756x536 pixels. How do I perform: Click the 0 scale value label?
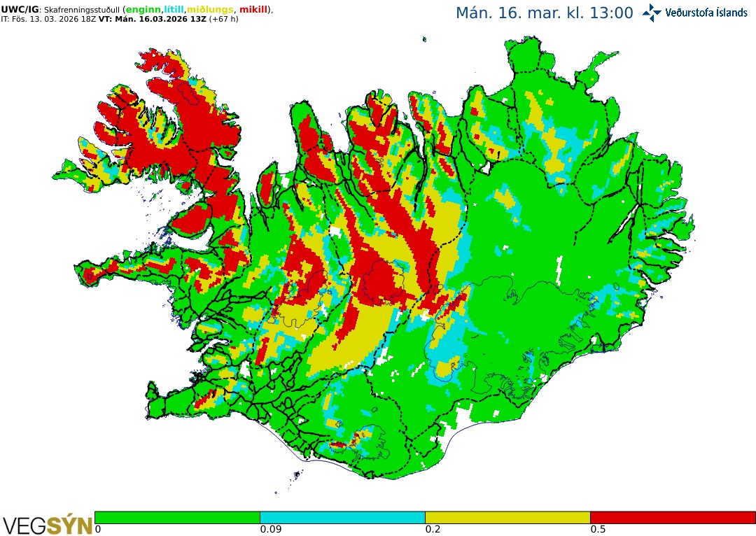(x=98, y=529)
